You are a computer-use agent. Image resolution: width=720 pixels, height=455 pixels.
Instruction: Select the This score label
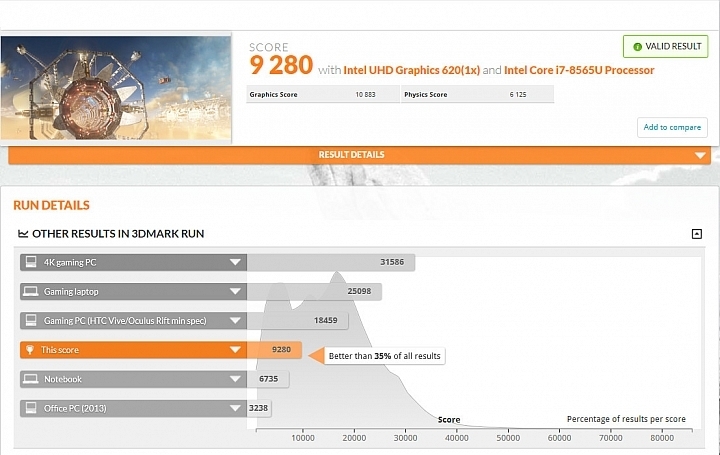coord(60,350)
